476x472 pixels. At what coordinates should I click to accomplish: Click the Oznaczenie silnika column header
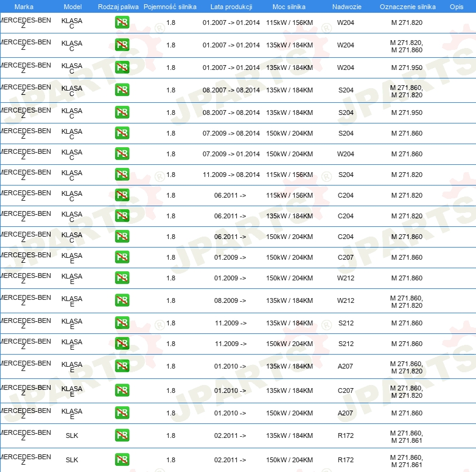[x=407, y=7]
